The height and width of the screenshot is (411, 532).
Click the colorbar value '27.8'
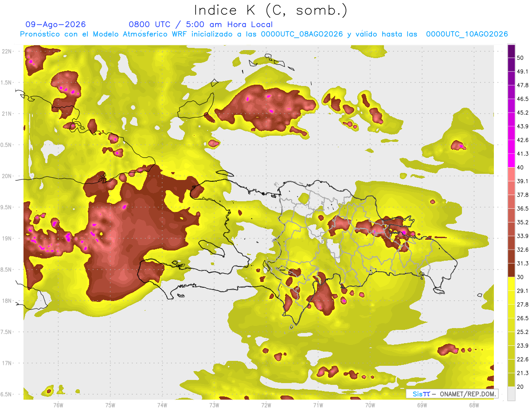pos(522,305)
